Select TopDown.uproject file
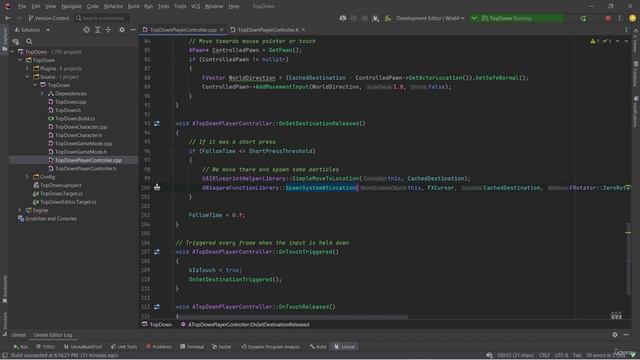Screen dimensions: 640x360 tap(60, 185)
